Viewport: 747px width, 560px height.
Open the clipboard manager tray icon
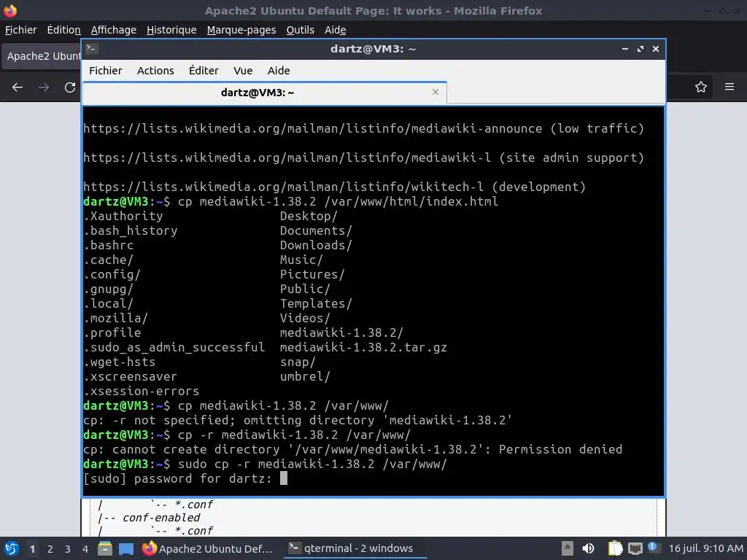615,548
